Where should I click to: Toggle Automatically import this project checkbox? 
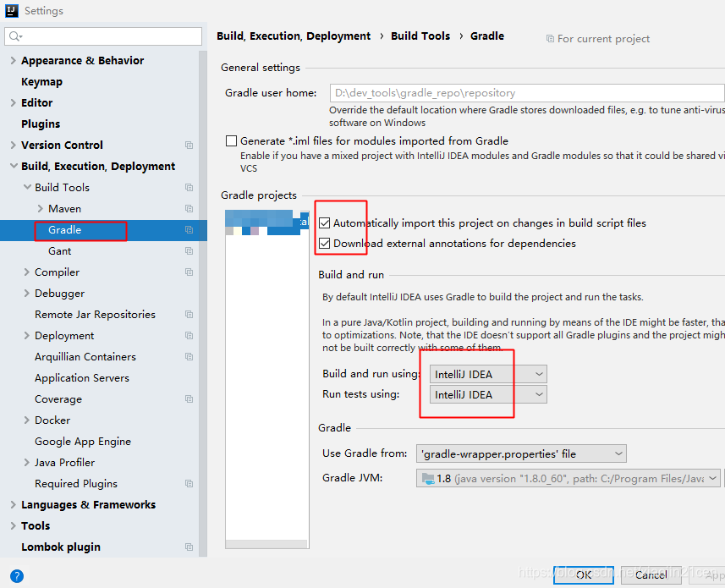[325, 223]
